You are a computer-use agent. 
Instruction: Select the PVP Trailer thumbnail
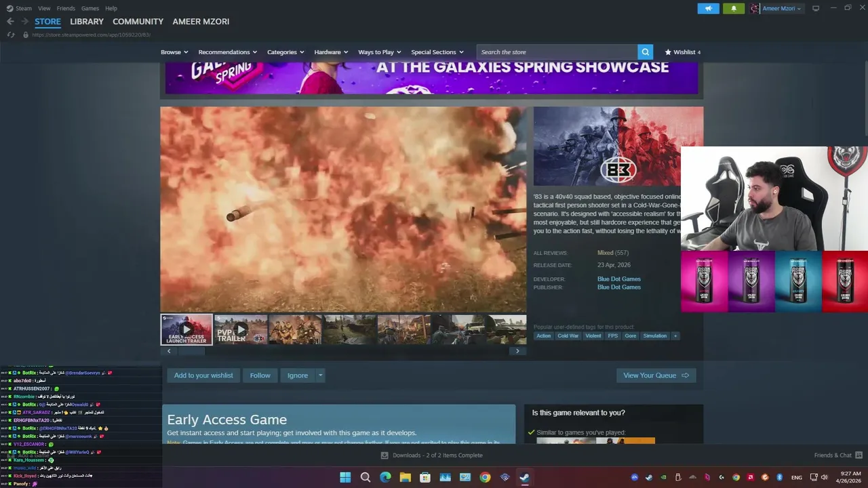pos(241,329)
